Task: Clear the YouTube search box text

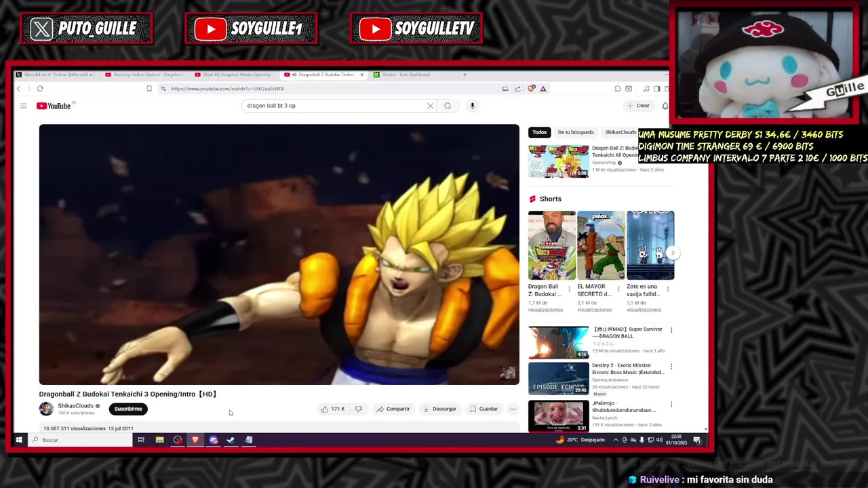Action: pos(430,106)
